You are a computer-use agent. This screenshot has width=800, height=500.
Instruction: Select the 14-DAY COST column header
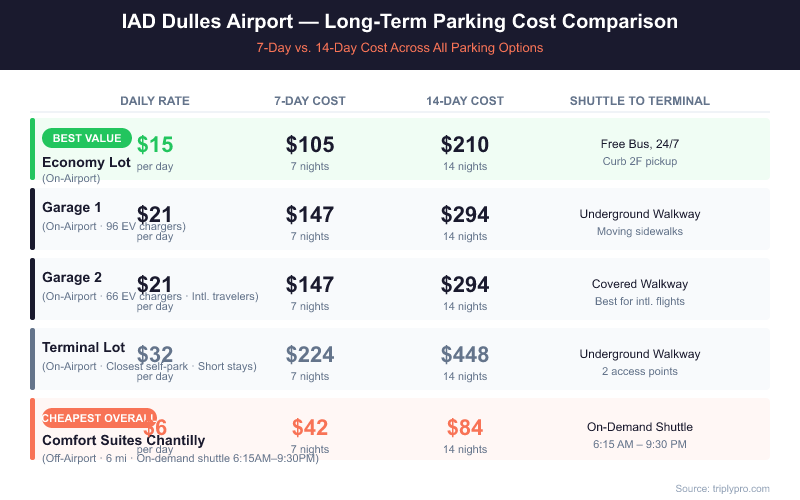pyautogui.click(x=465, y=101)
